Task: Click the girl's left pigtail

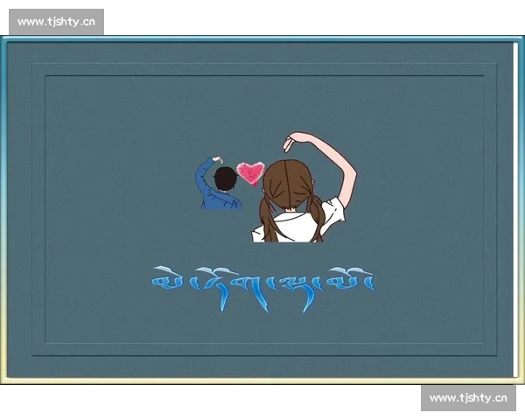Action: (x=269, y=220)
